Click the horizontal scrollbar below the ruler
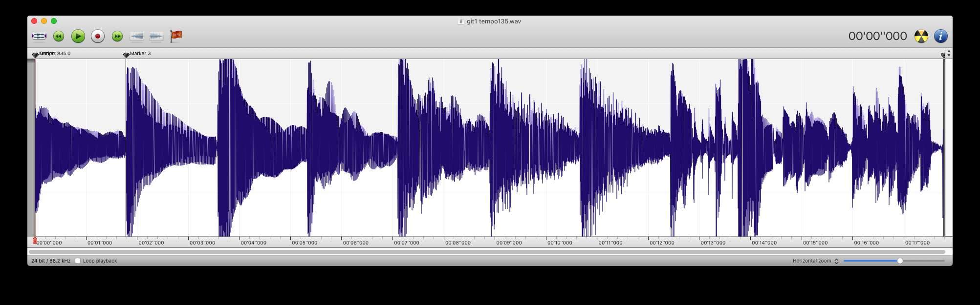 tap(486, 252)
